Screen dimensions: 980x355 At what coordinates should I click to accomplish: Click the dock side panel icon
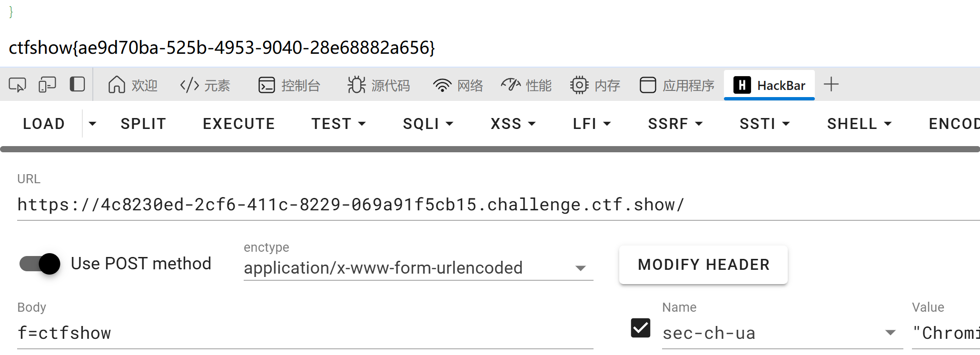tap(77, 85)
